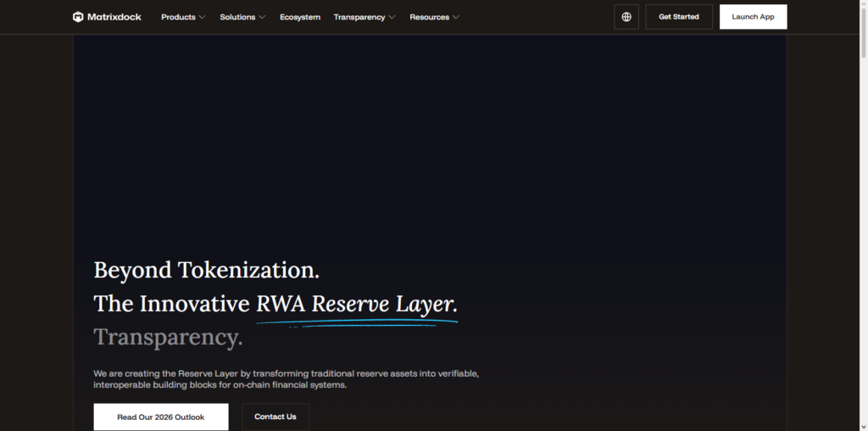
Task: Click the Contact Us button
Action: click(x=275, y=417)
